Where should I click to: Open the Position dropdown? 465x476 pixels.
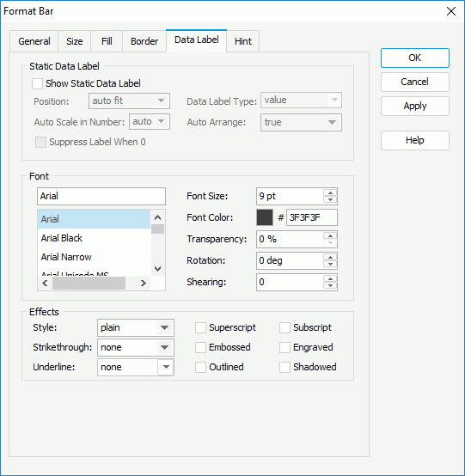129,101
